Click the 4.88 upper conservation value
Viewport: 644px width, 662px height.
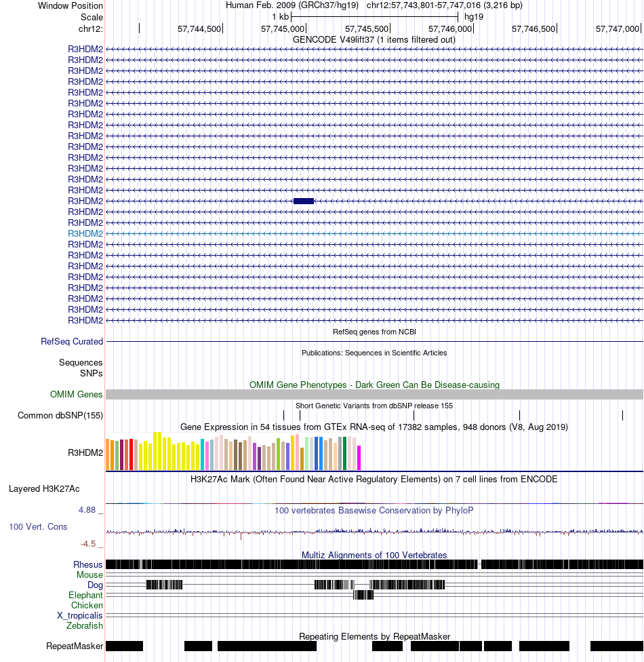coord(87,510)
